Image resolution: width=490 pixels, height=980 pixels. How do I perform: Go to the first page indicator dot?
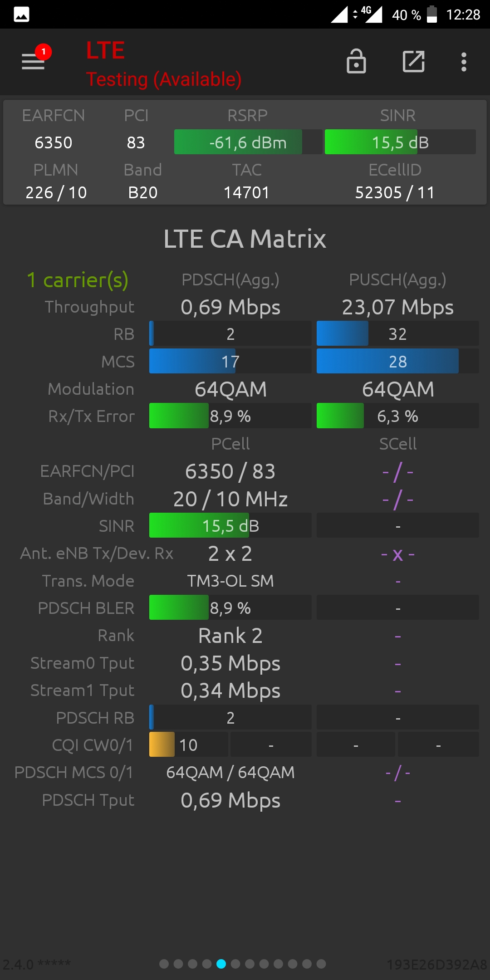point(164,964)
